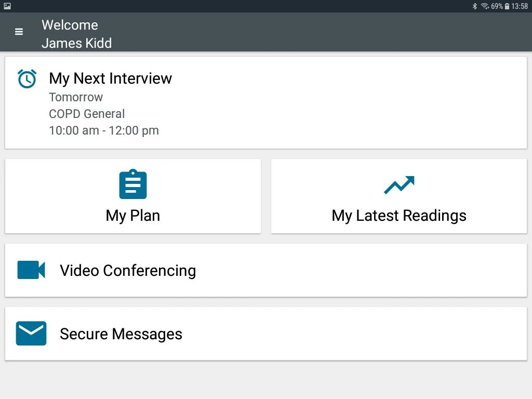
Task: Tap the trending arrow readings icon
Action: coord(399,184)
